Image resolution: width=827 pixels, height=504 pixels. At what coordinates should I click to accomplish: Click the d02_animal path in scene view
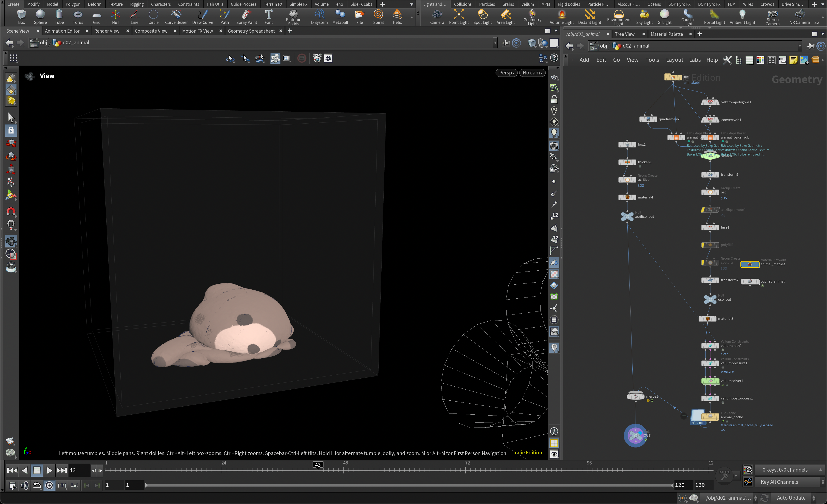76,43
